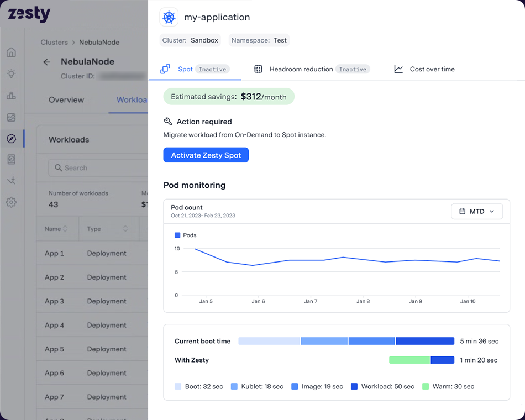Click the 1 min 20 sec label
The image size is (525, 420).
point(479,360)
